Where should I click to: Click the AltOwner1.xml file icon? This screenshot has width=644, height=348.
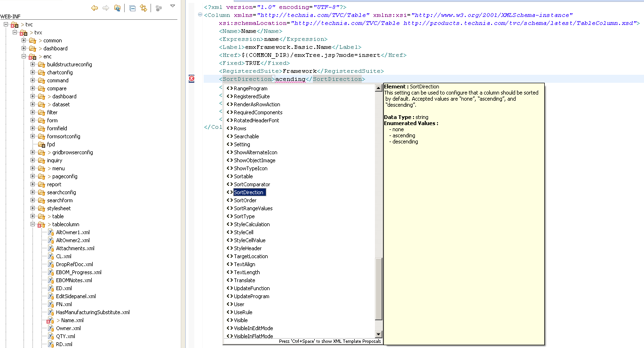click(51, 232)
